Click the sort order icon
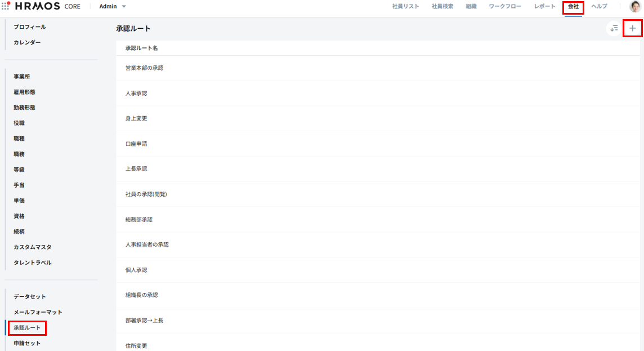644x351 pixels. (614, 28)
